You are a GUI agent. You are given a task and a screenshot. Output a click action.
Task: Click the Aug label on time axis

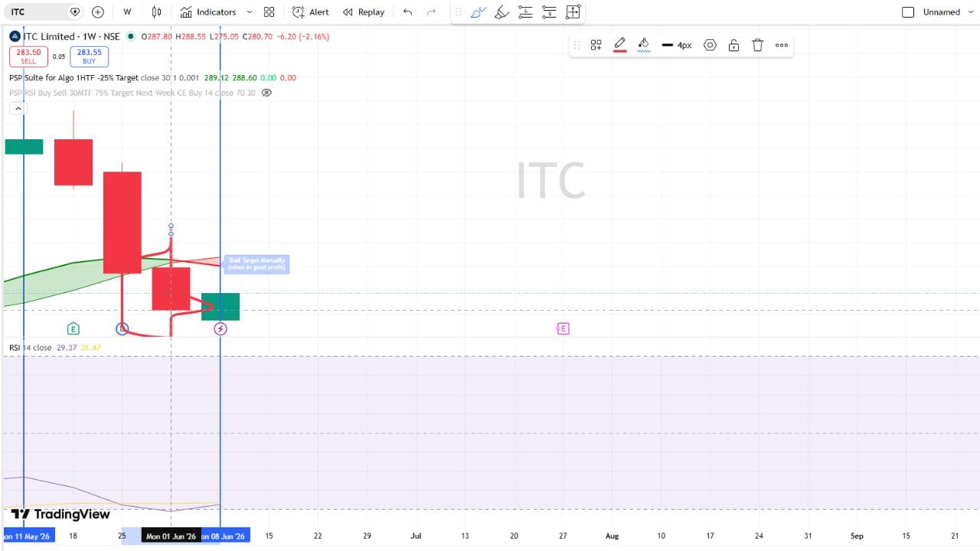612,536
